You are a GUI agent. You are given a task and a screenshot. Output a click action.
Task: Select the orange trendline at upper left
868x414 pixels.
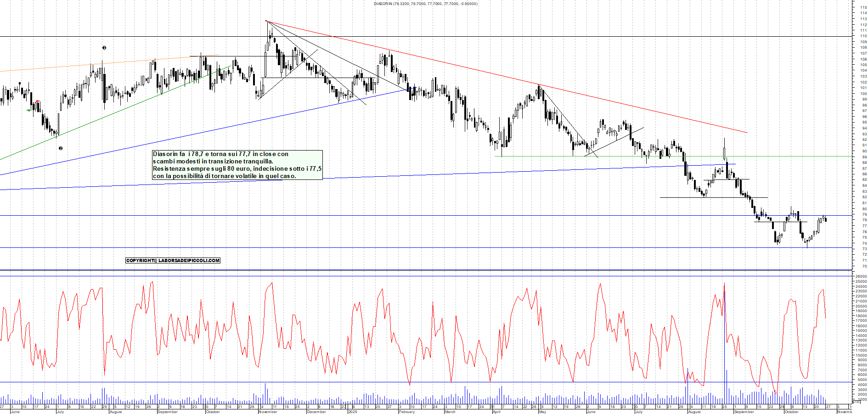(x=92, y=64)
